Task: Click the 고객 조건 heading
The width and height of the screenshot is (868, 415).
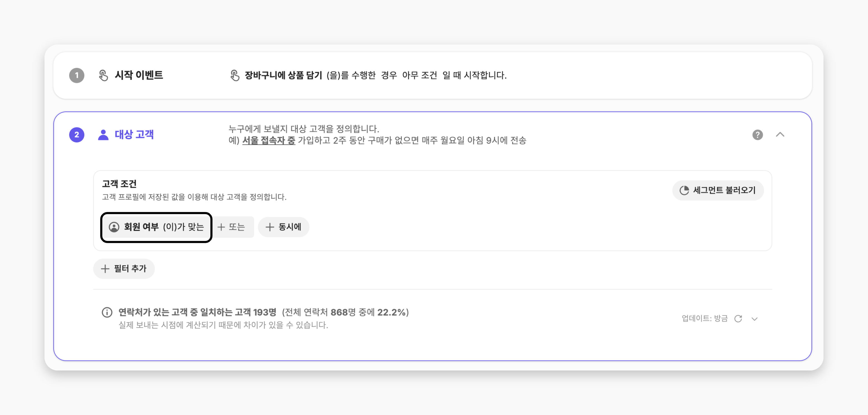Action: (119, 184)
